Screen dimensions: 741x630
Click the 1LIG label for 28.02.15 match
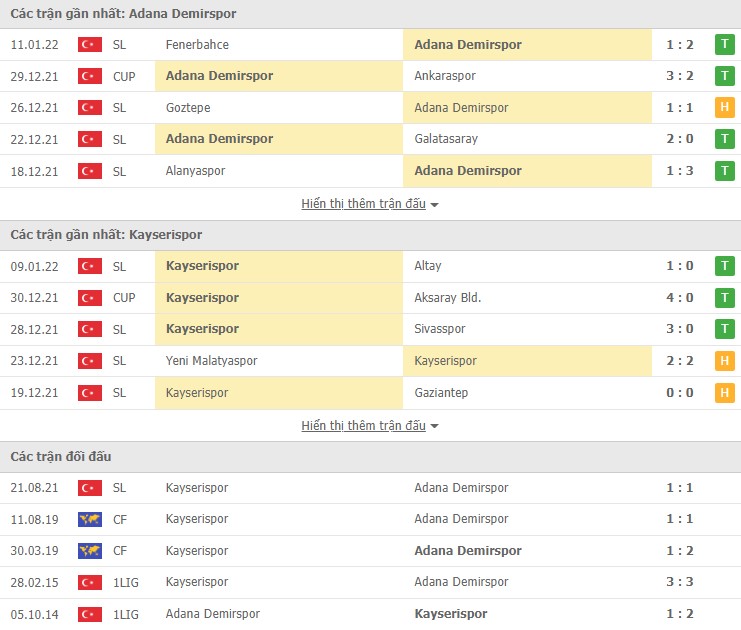(125, 582)
